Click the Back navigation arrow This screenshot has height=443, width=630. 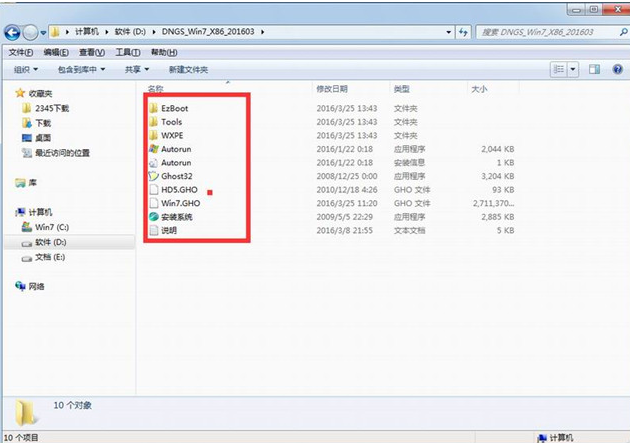(15, 32)
